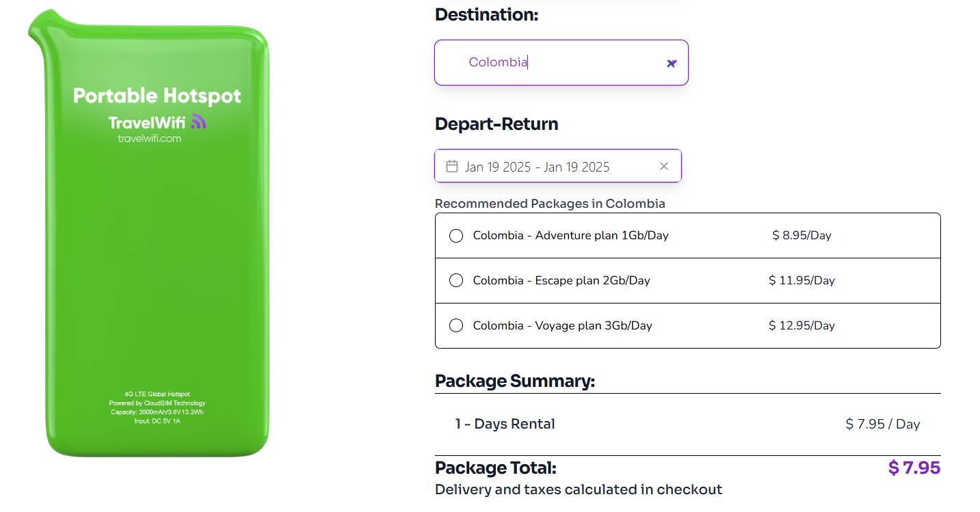Select the Escape plan 2Gb/Day radio button
Viewport: 980px width, 512px height.
(456, 280)
